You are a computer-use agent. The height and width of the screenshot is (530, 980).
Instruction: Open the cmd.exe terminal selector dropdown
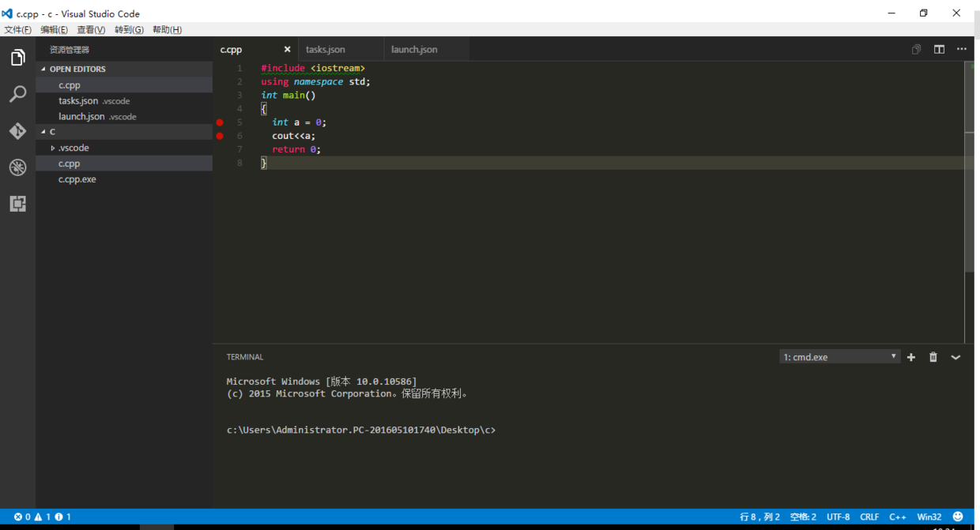(x=839, y=357)
